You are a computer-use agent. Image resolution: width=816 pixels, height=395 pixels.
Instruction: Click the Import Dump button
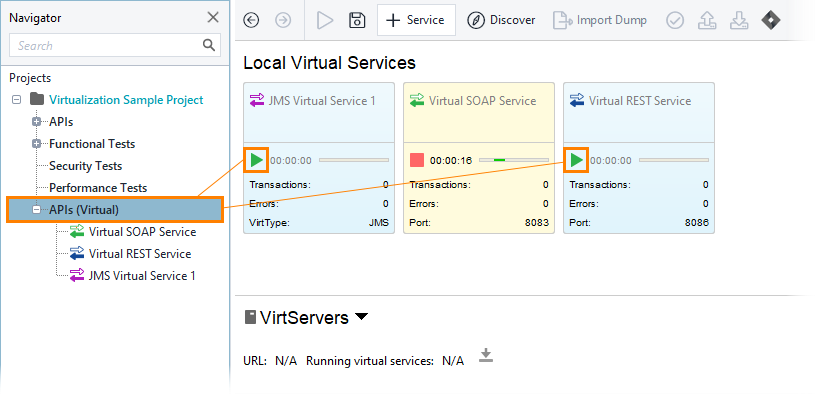pos(600,20)
